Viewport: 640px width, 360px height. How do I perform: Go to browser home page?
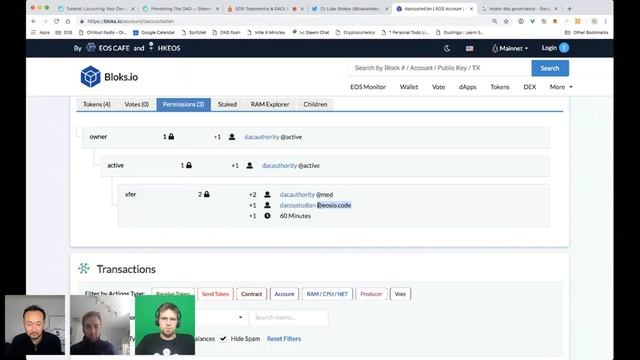pos(68,21)
